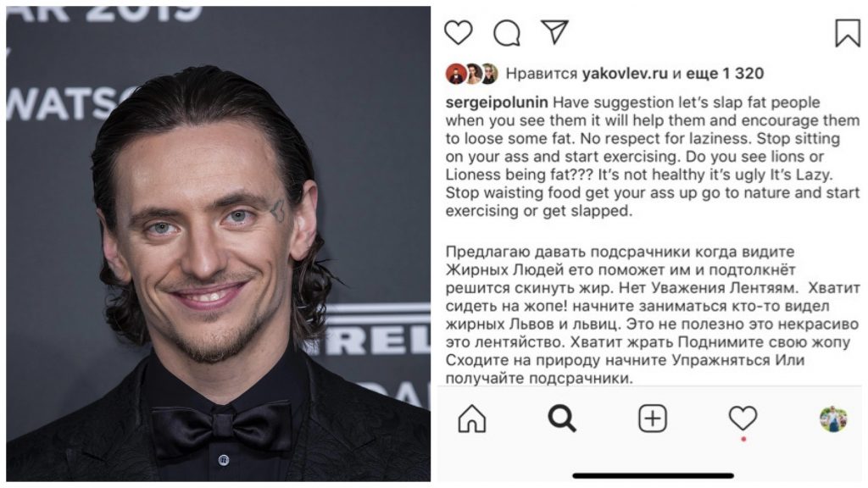Like the post with the heart icon
The width and height of the screenshot is (868, 488).
[x=459, y=33]
